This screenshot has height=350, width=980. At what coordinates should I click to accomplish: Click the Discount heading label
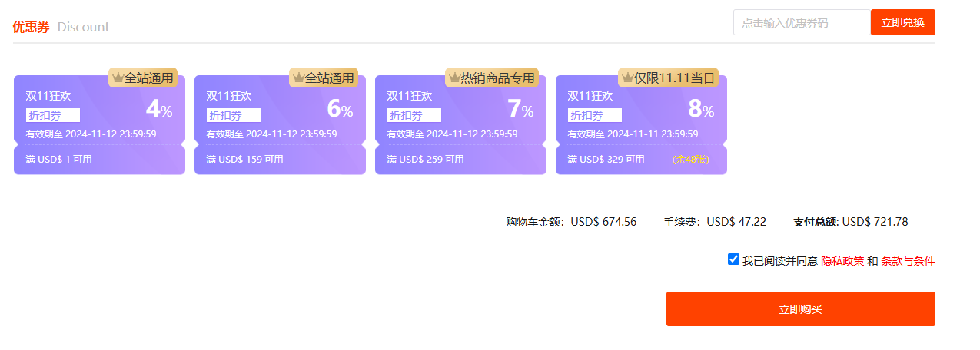coord(83,27)
